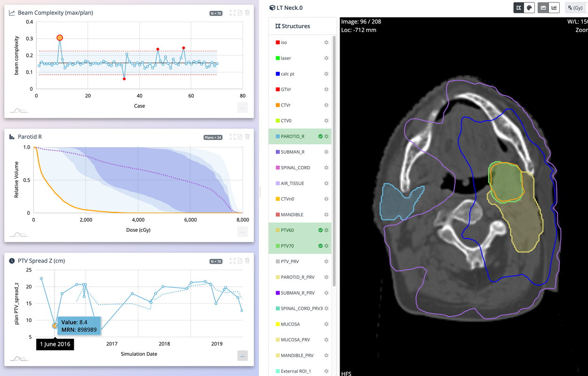Expand the Parotid R chart to fullscreen
This screenshot has height=376, width=588.
[232, 137]
